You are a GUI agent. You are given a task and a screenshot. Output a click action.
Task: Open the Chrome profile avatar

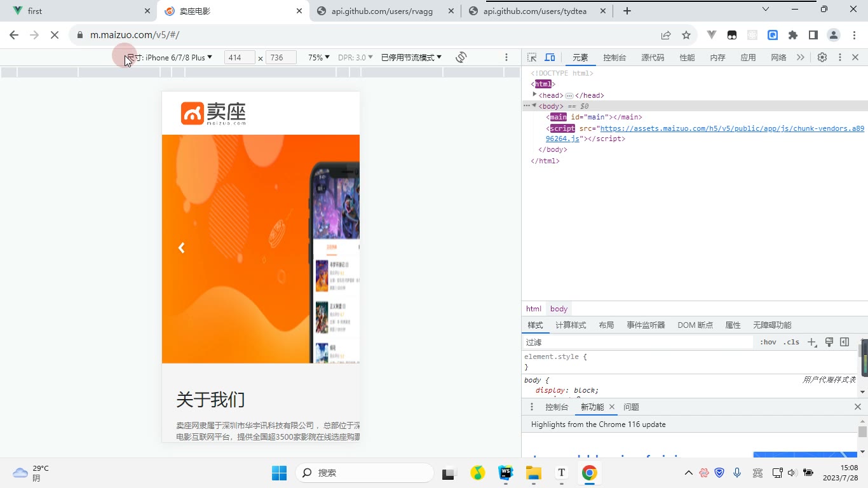click(834, 35)
